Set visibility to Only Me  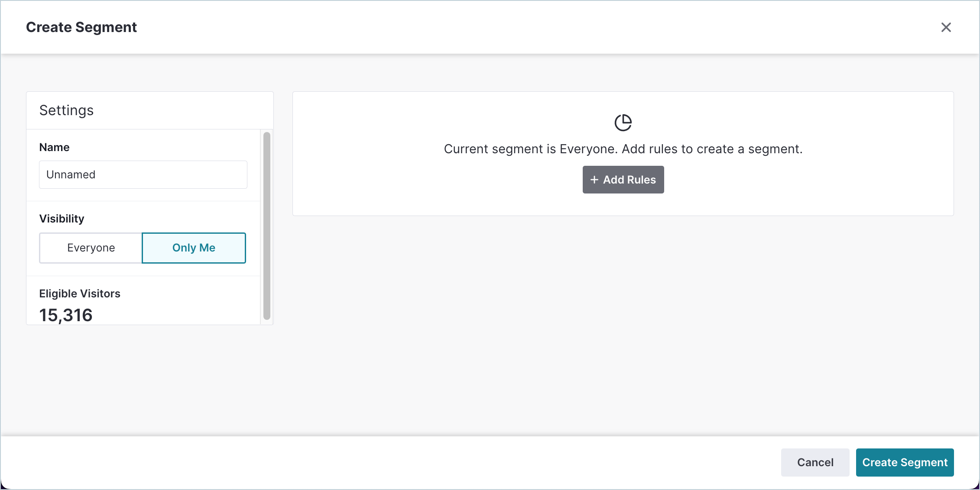[x=194, y=248]
